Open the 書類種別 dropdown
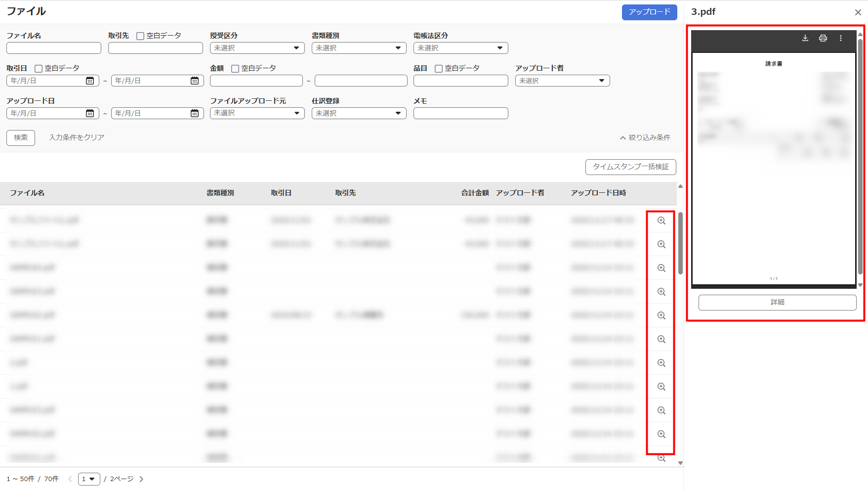 pos(359,48)
